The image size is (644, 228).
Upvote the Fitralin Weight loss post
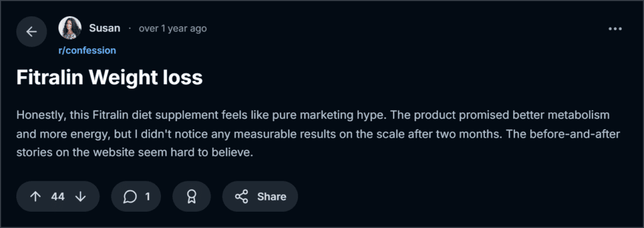[36, 197]
